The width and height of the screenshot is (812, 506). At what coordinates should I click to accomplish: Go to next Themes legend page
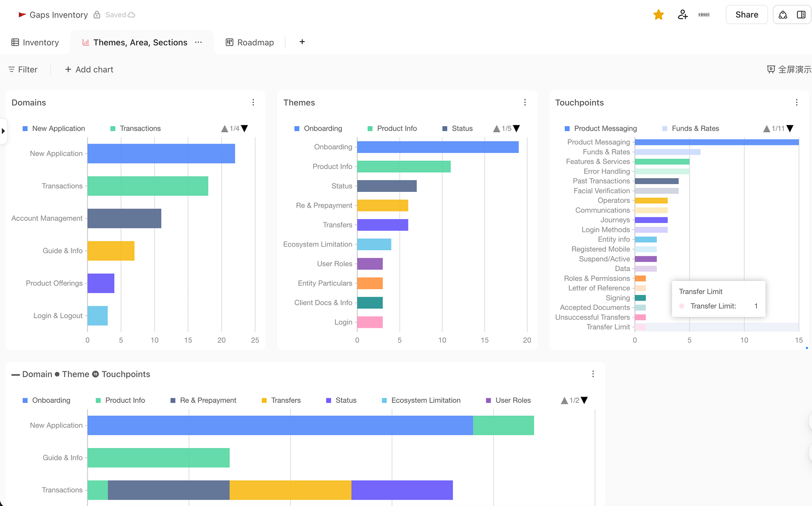516,128
